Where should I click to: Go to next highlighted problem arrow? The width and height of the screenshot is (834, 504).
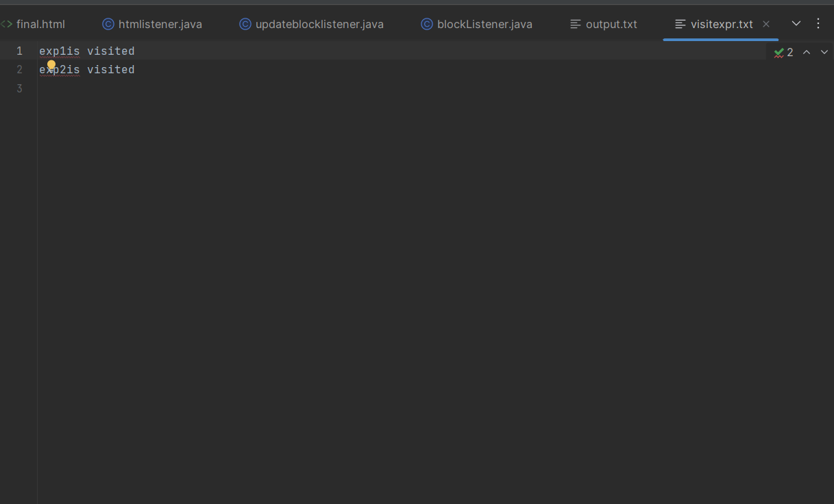click(824, 52)
